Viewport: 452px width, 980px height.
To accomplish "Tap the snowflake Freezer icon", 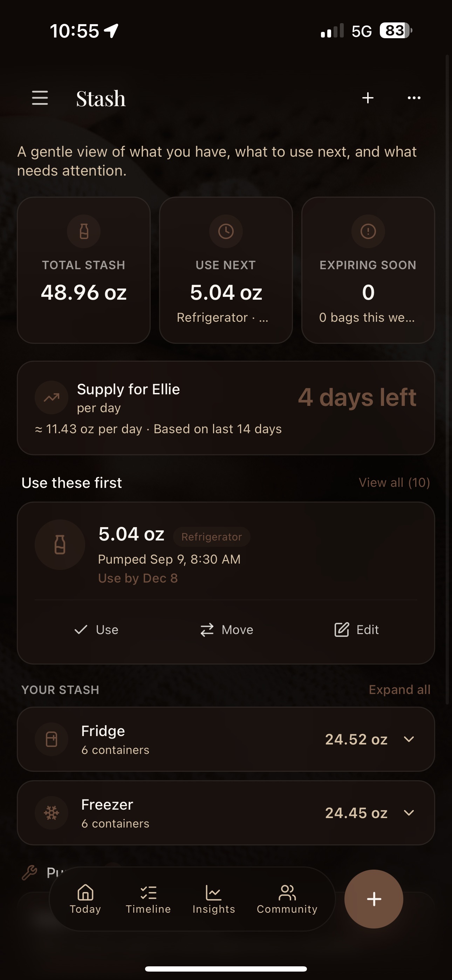I will [x=52, y=813].
